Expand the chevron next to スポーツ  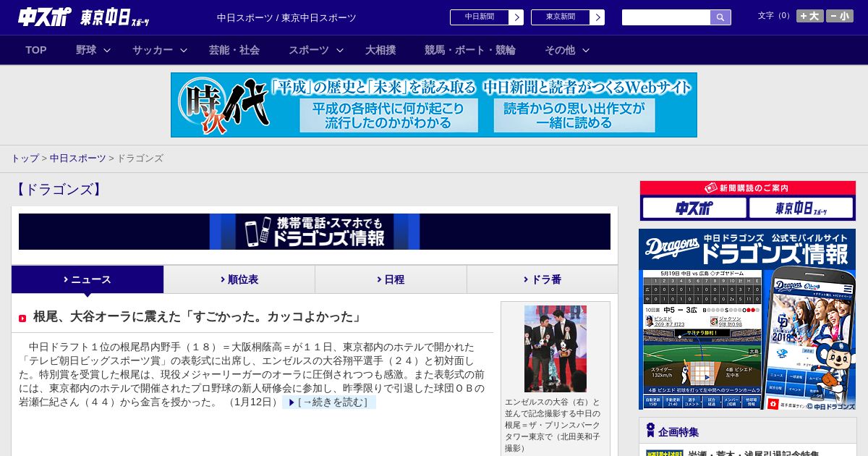tap(340, 51)
